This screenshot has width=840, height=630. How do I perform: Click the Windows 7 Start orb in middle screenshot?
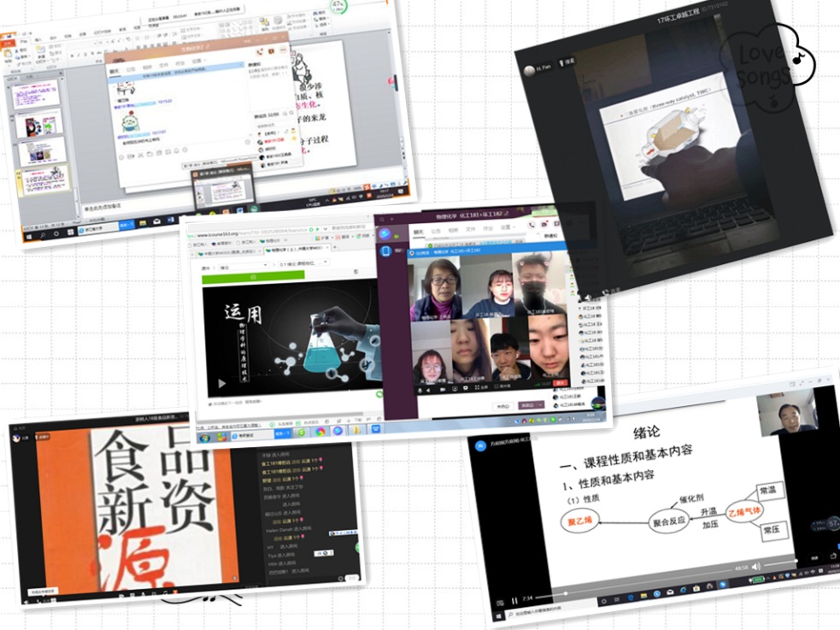(205, 438)
